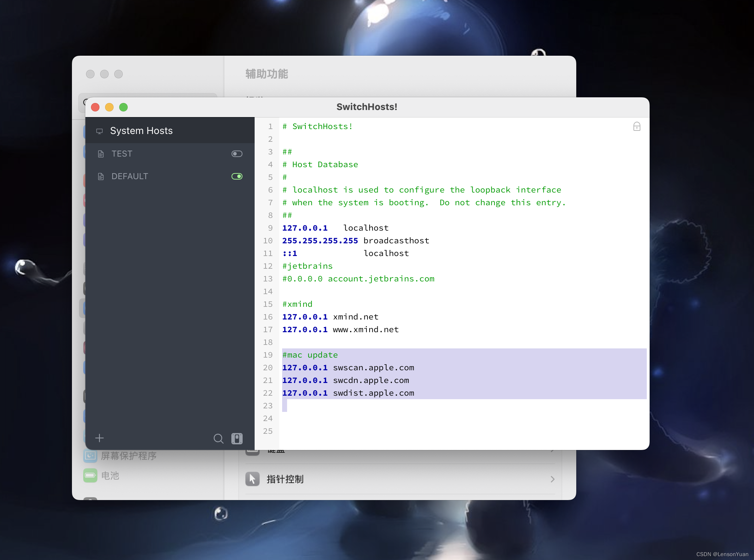Click the file icon next to DEFAULT
This screenshot has width=754, height=560.
101,177
